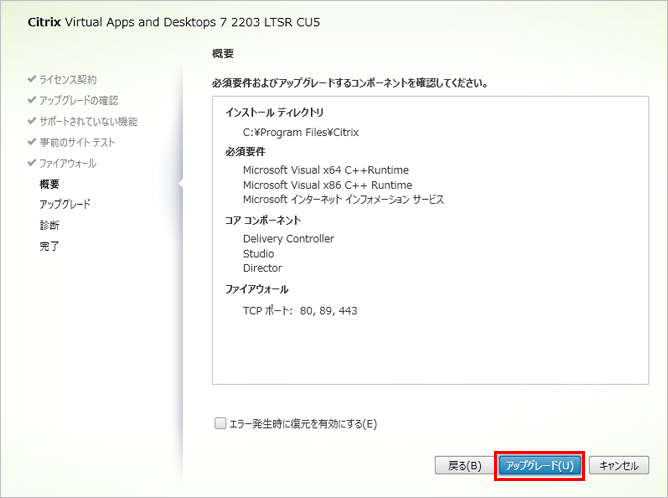Click checkmark icon beside 事前のサイト テスト
The image size is (668, 498).
click(x=32, y=141)
